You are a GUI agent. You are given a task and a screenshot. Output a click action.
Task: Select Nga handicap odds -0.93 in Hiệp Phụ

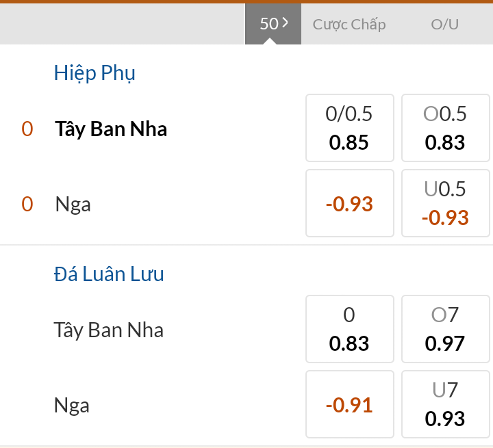[349, 203]
